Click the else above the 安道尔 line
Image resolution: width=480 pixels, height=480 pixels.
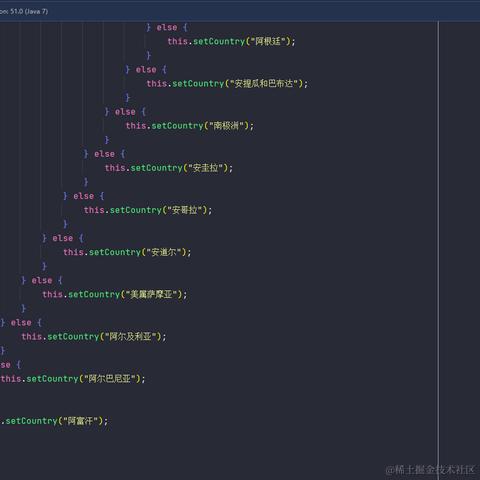point(62,238)
